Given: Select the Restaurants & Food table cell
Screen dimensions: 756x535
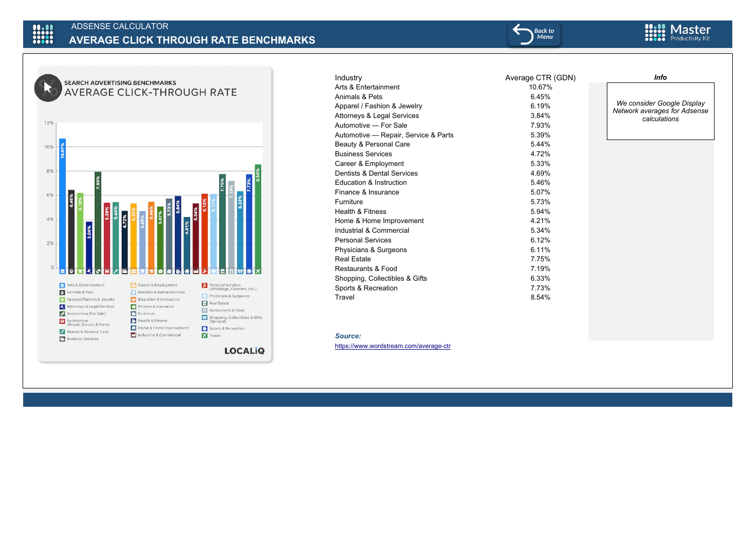Looking at the screenshot, I should tap(366, 269).
